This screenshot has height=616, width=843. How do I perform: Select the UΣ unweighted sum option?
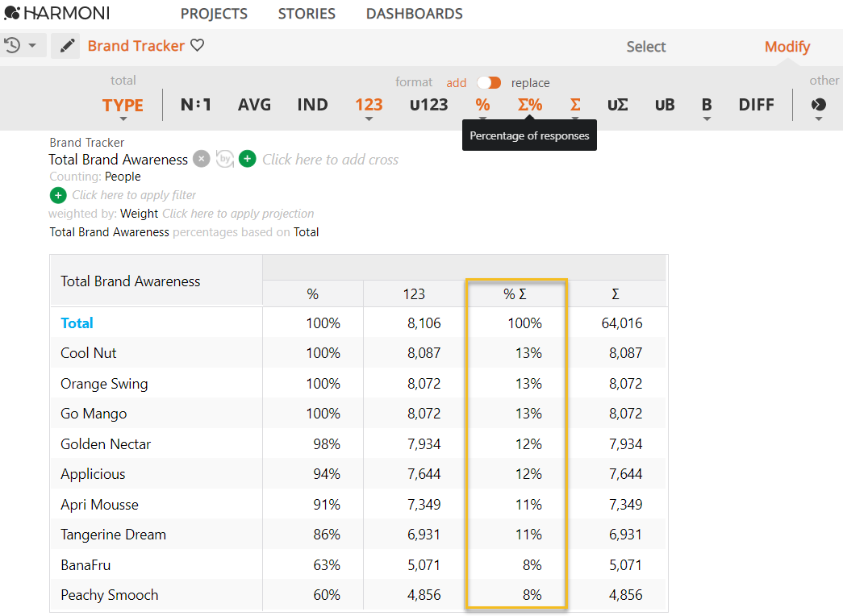click(617, 105)
